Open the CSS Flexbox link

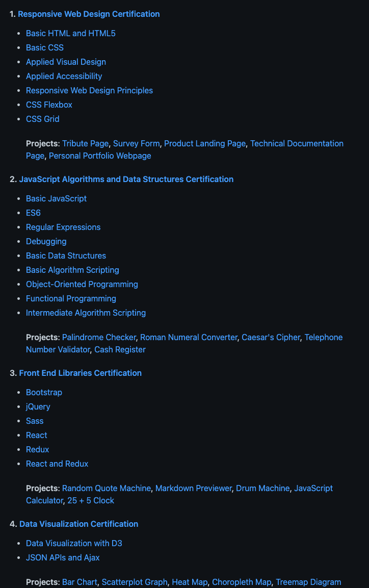point(49,105)
